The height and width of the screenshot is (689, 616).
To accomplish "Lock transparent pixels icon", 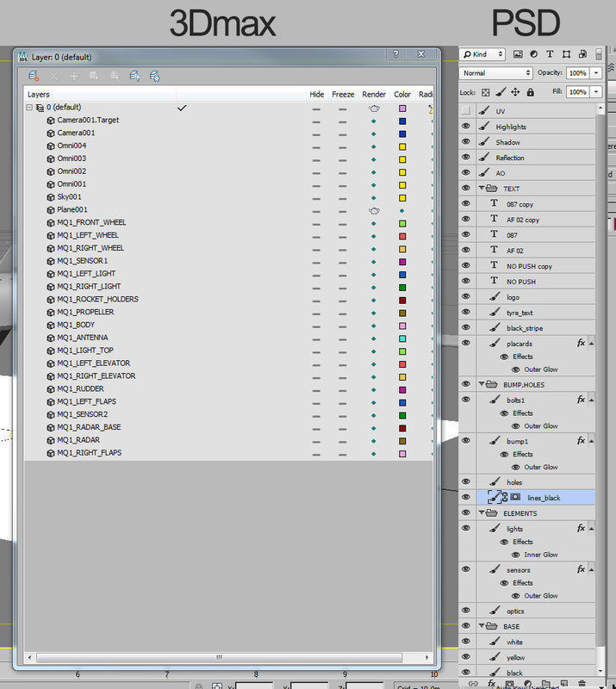I will (x=485, y=92).
